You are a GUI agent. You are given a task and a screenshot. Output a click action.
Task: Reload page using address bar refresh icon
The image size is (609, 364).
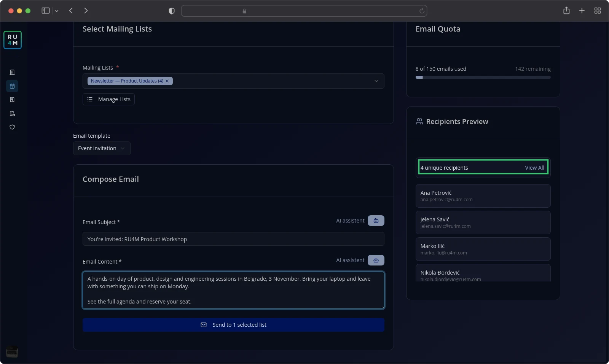coord(422,11)
